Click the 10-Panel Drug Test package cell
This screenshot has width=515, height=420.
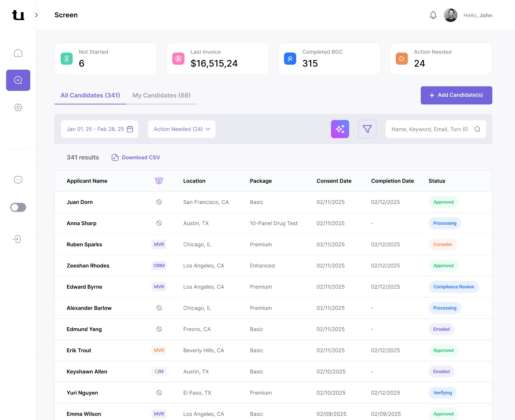click(x=274, y=223)
